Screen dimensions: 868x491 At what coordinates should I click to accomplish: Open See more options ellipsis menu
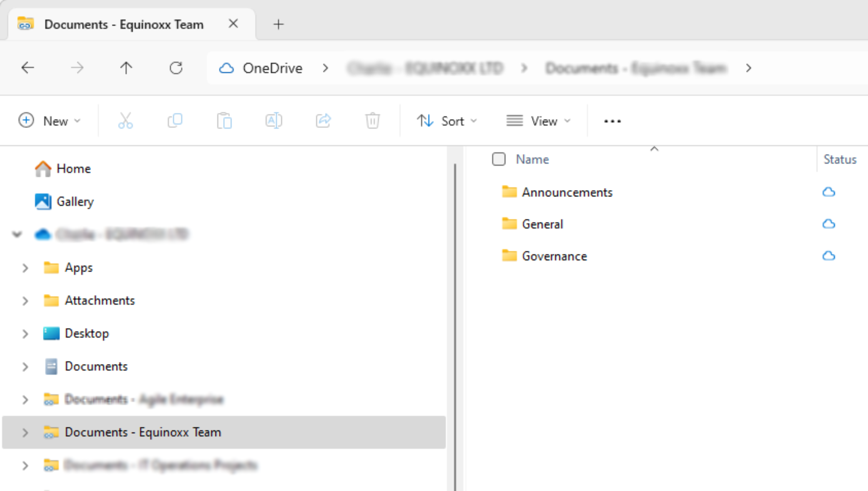pos(612,121)
